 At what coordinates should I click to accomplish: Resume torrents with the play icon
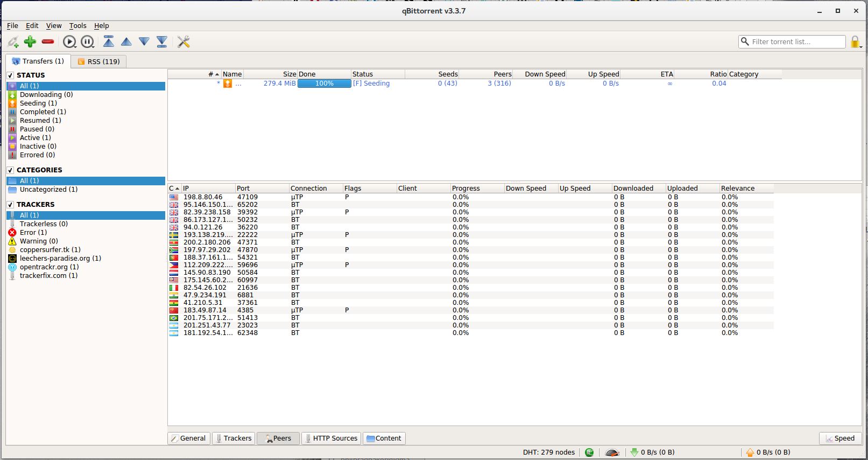[x=69, y=41]
